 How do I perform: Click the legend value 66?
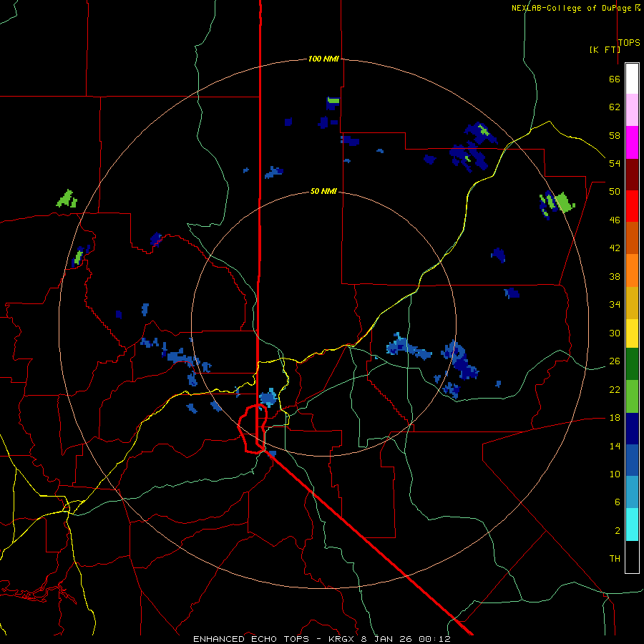(615, 79)
